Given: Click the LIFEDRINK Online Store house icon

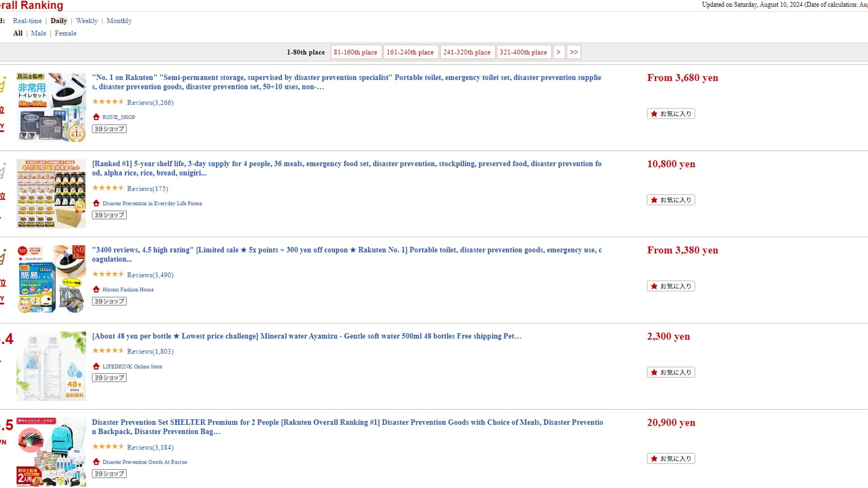Looking at the screenshot, I should tap(96, 366).
